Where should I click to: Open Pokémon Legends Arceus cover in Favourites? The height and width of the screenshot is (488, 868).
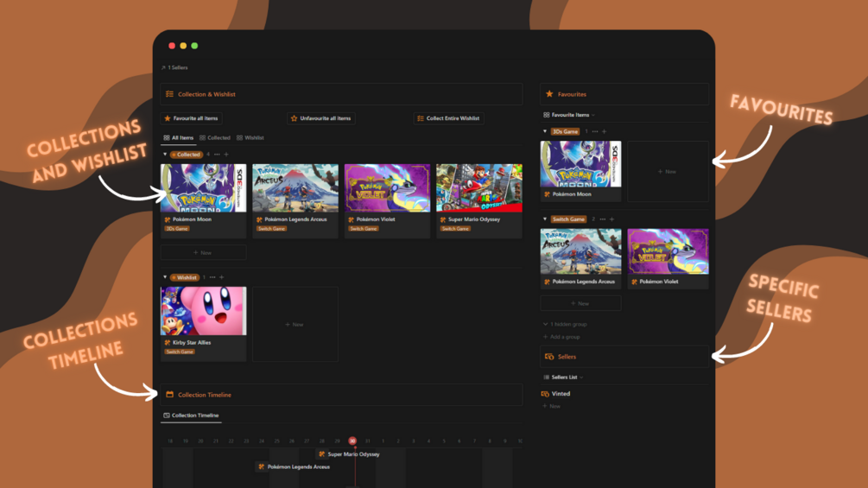pyautogui.click(x=580, y=251)
